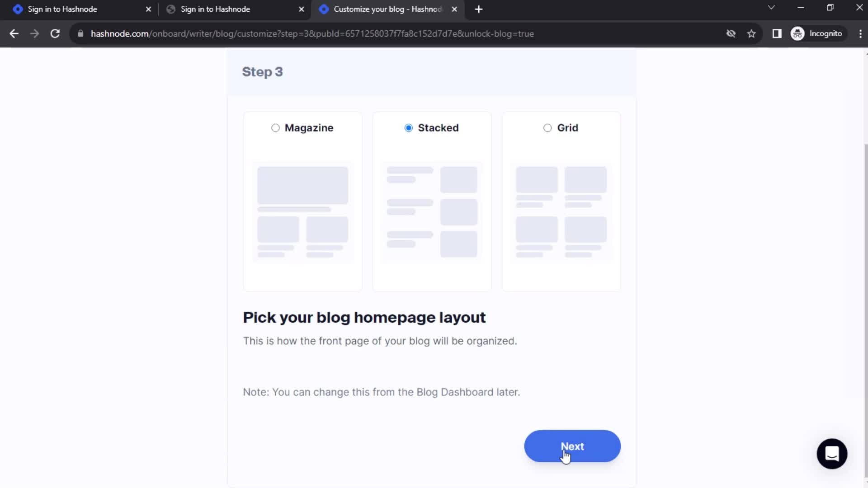This screenshot has width=868, height=488.
Task: Navigate back using browser back arrow
Action: coord(14,33)
